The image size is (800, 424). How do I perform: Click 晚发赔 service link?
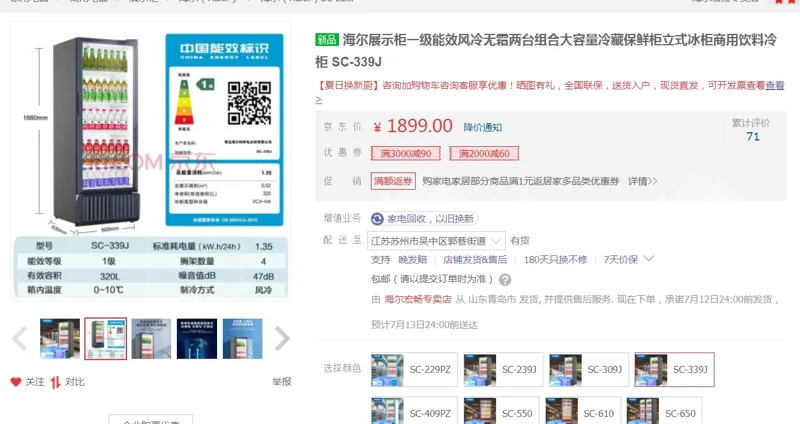[413, 260]
